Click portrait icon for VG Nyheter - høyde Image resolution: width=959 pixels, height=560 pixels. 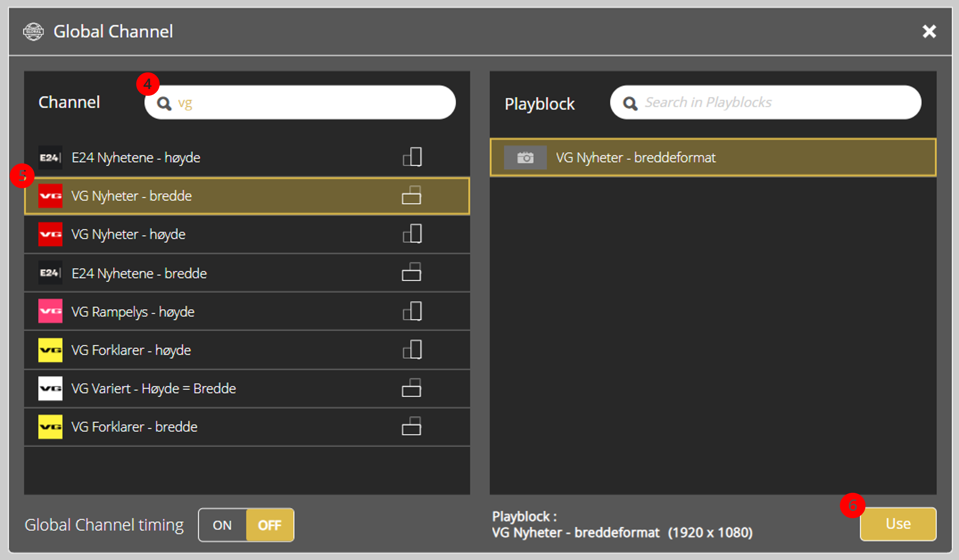(412, 234)
